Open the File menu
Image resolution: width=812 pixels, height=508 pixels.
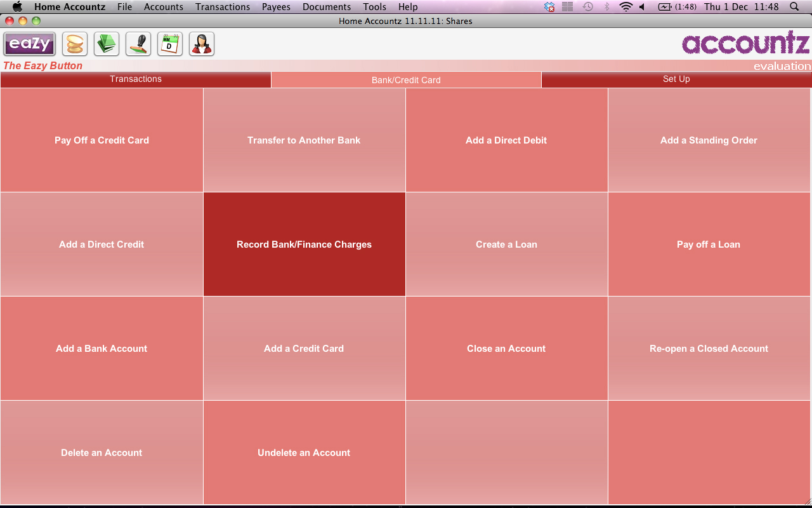tap(124, 7)
